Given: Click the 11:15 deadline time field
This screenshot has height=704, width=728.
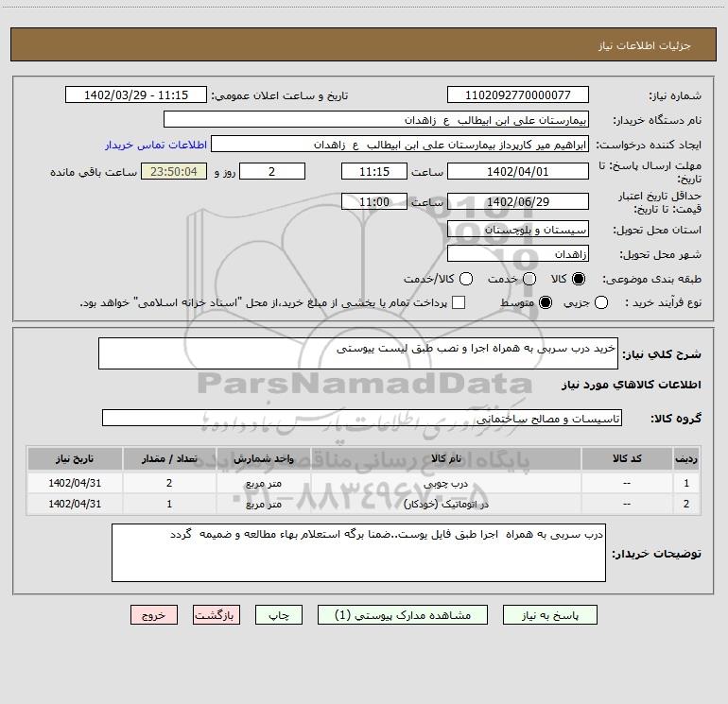Looking at the screenshot, I should point(374,171).
